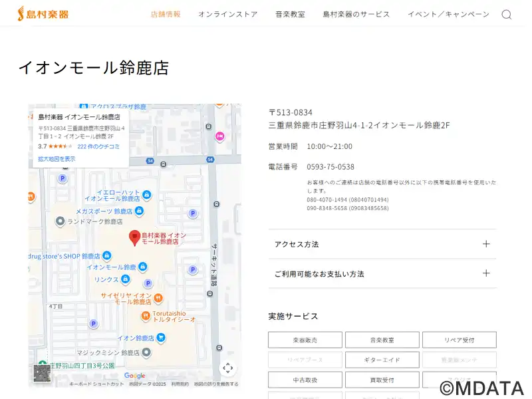Click the 拡大地図を表示 link
Image resolution: width=532 pixels, height=399 pixels.
pyautogui.click(x=57, y=159)
